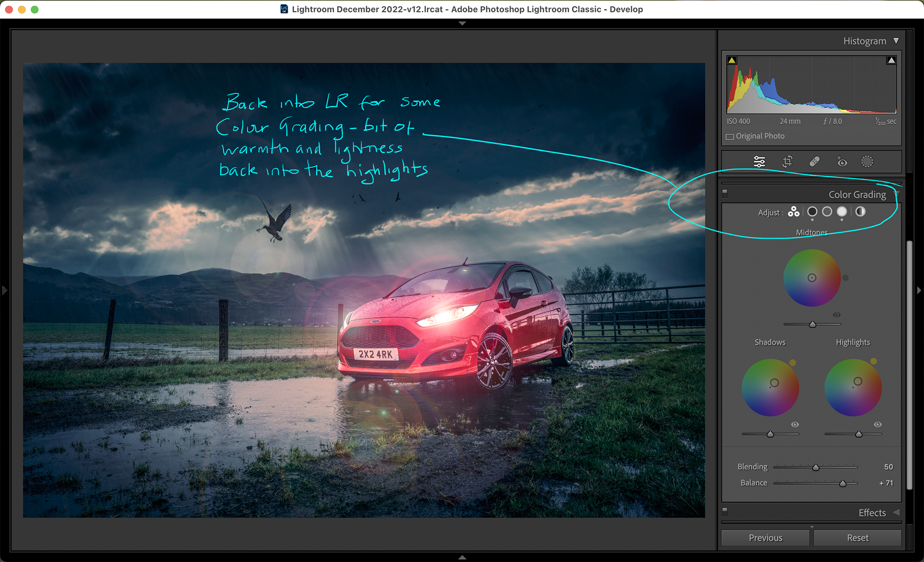Click the midtones wheel center handle
The height and width of the screenshot is (562, 924).
(x=812, y=278)
